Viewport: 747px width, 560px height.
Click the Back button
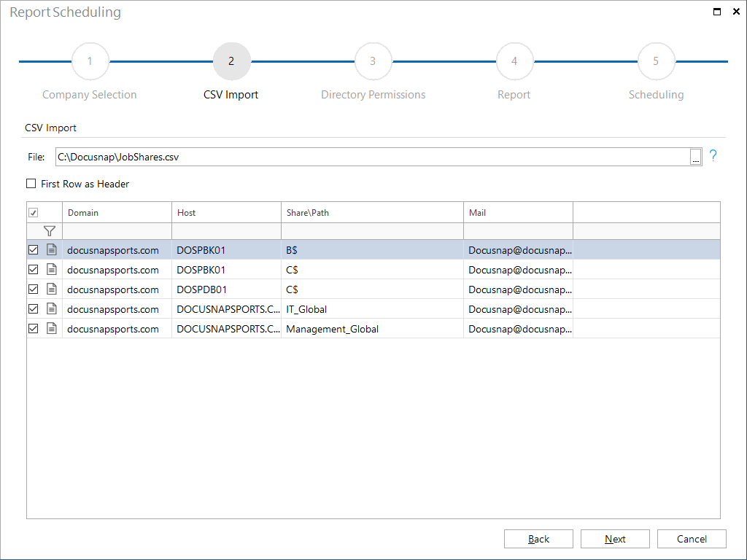(x=538, y=539)
